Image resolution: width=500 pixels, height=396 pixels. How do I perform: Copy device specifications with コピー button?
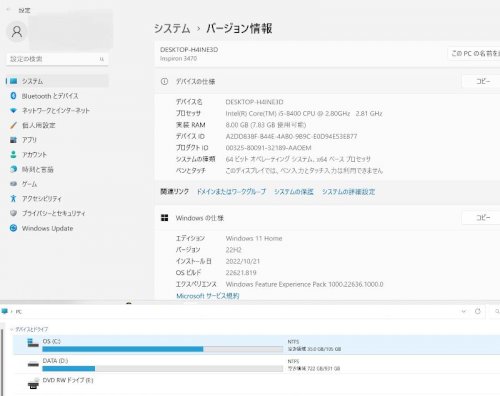click(x=482, y=81)
